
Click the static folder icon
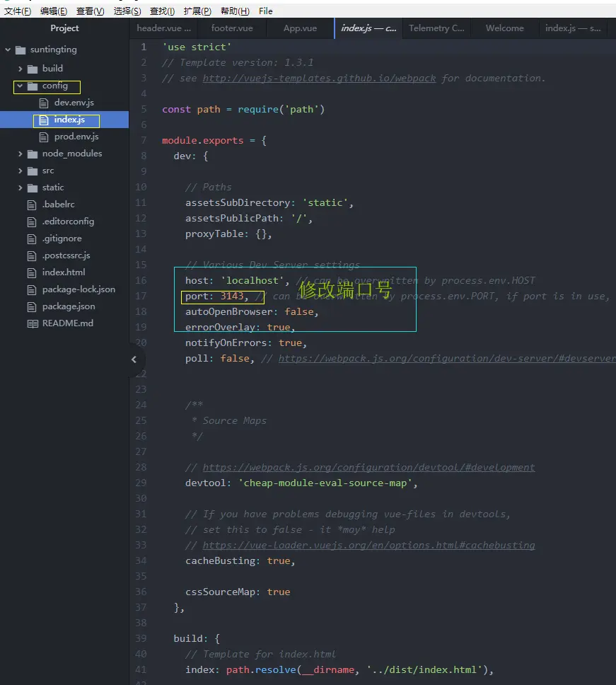click(33, 188)
